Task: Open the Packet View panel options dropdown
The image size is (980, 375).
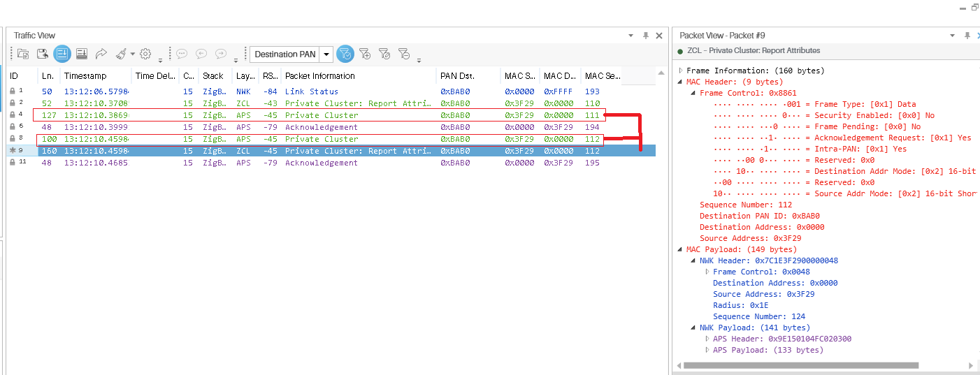Action: [x=952, y=36]
